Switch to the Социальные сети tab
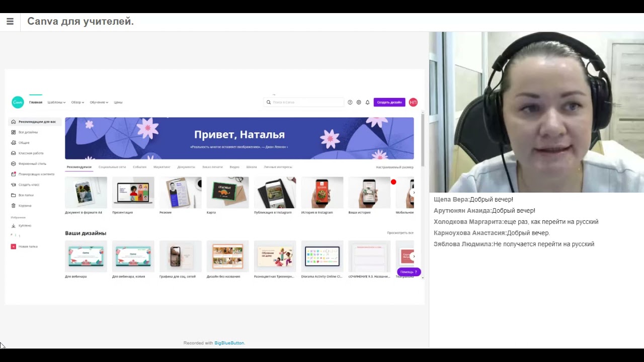The width and height of the screenshot is (644, 362). coord(112,167)
